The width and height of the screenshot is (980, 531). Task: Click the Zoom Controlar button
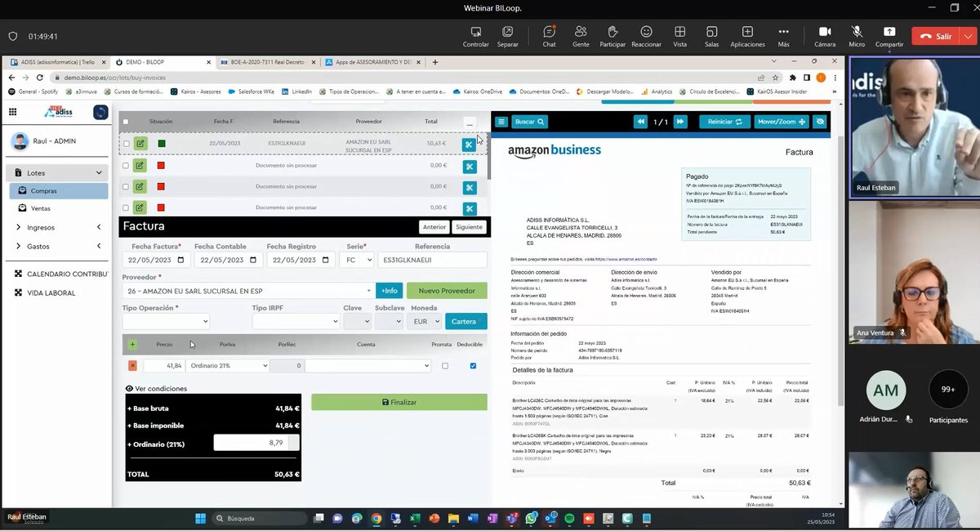(x=475, y=36)
